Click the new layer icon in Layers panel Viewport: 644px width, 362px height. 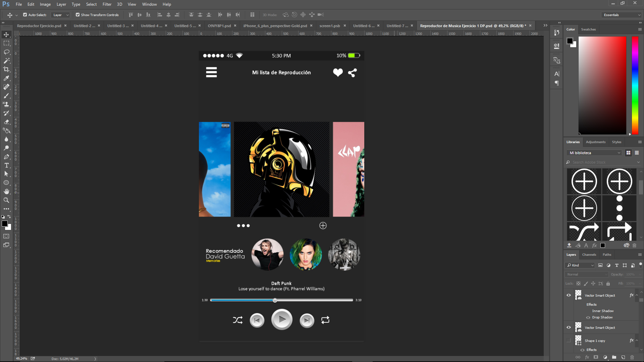click(623, 357)
